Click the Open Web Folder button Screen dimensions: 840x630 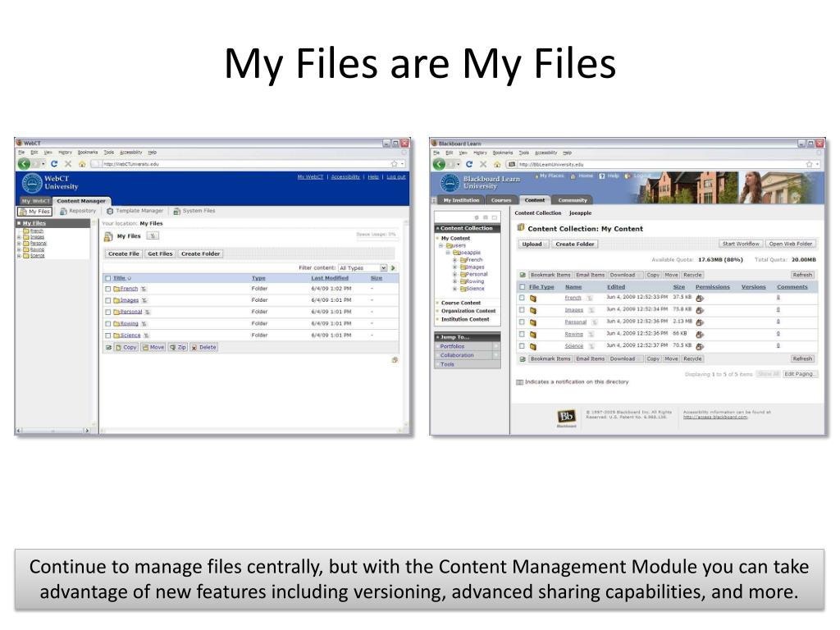791,244
